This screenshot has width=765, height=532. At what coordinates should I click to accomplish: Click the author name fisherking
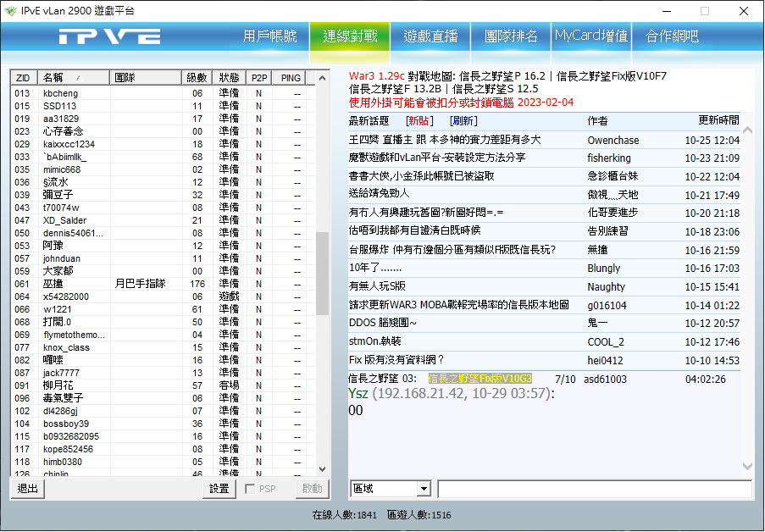click(609, 158)
